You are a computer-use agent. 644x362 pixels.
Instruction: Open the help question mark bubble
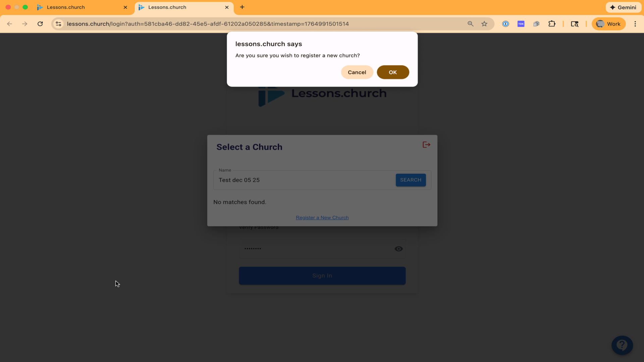coord(622,345)
